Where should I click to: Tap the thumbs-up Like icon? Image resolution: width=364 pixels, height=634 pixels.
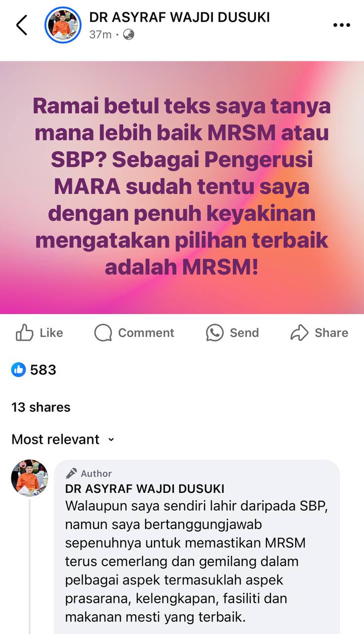click(x=24, y=333)
